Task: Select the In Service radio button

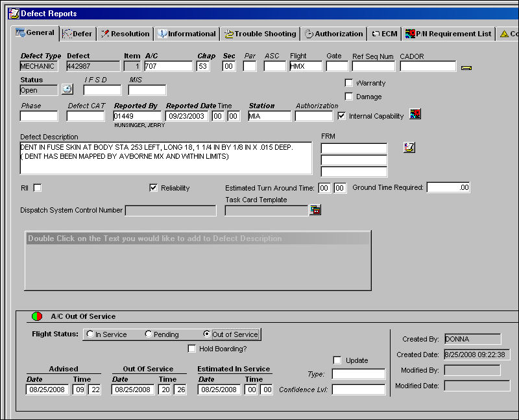Action: (90, 334)
